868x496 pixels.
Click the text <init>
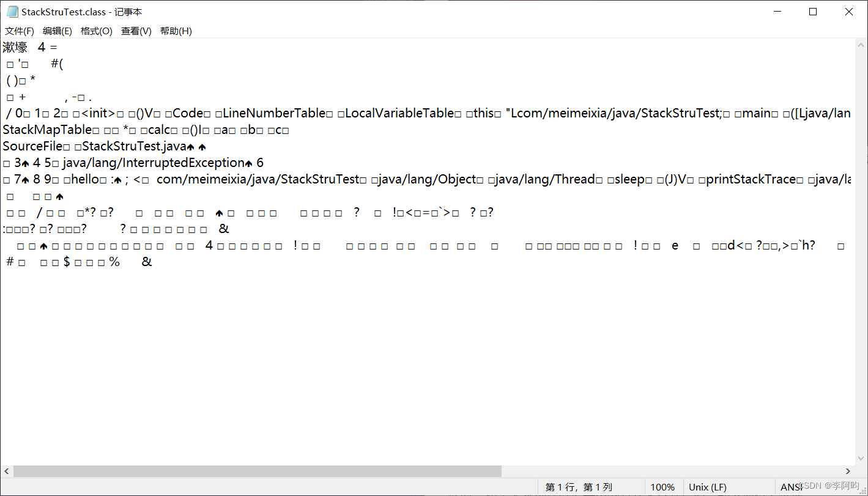(x=98, y=114)
